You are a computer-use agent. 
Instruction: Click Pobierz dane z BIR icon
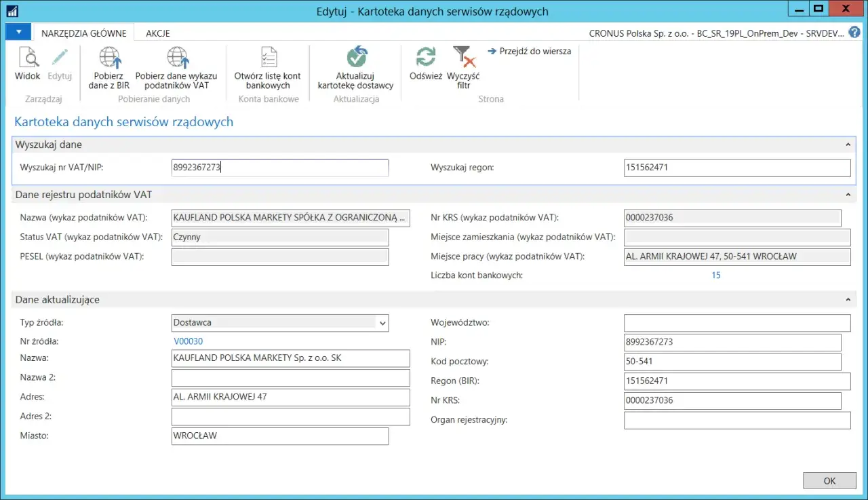[x=108, y=58]
